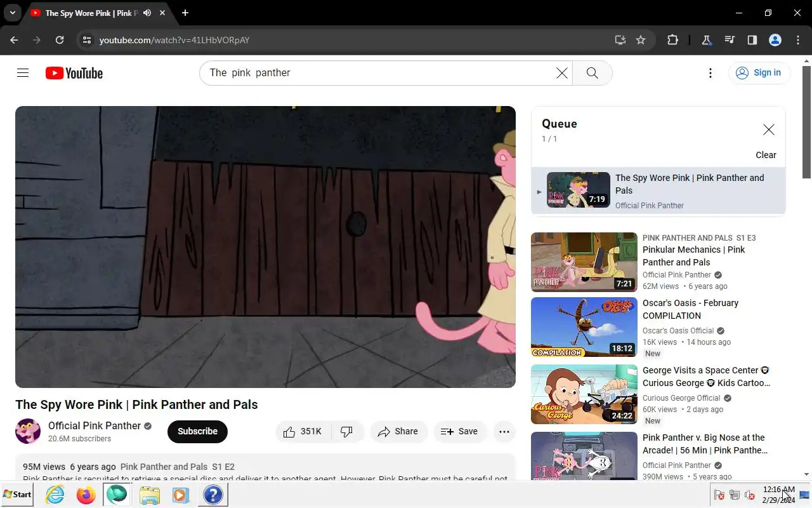The height and width of the screenshot is (508, 812).
Task: Click the address bar URL
Action: click(174, 40)
